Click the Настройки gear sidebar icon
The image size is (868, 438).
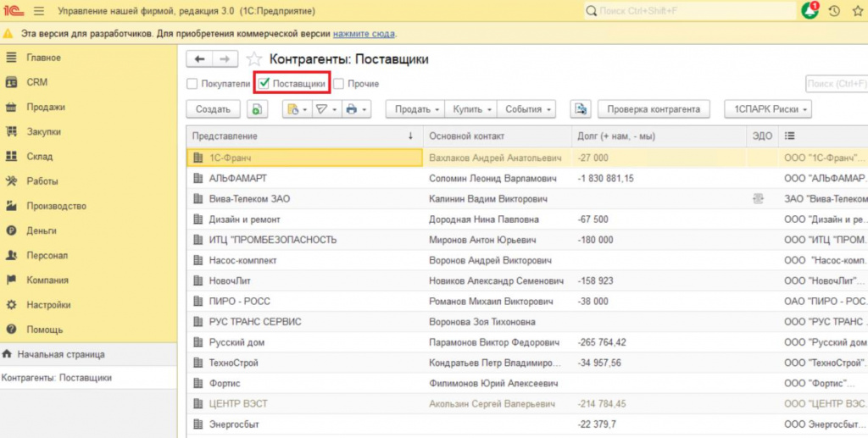click(x=11, y=305)
